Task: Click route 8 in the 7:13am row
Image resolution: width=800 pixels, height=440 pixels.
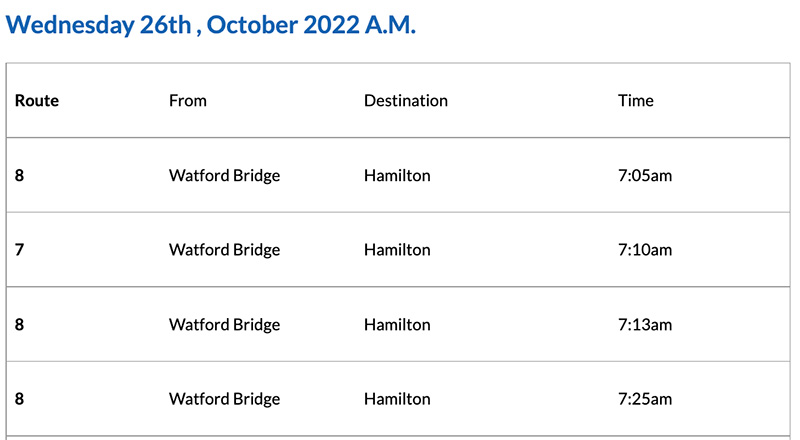Action: click(x=20, y=324)
